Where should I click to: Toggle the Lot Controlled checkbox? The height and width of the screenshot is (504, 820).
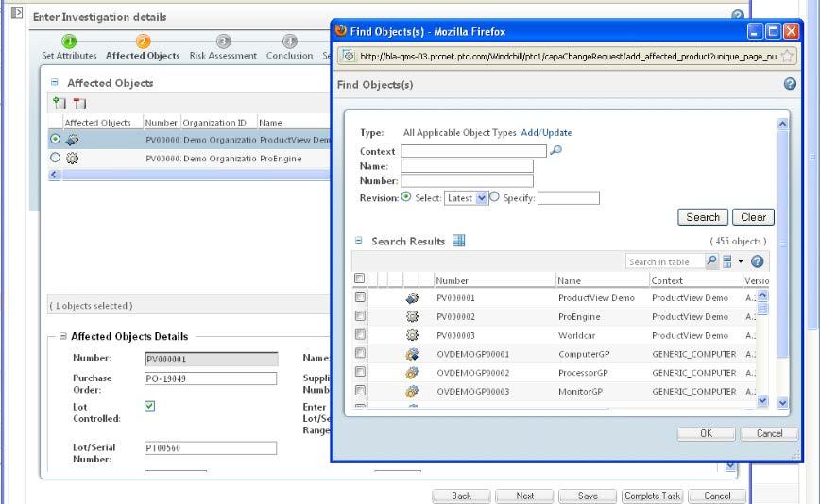(x=149, y=406)
